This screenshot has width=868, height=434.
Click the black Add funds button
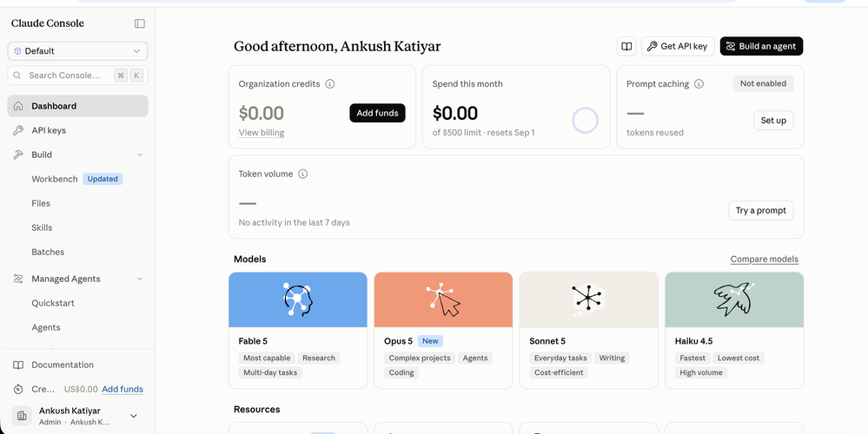click(378, 113)
